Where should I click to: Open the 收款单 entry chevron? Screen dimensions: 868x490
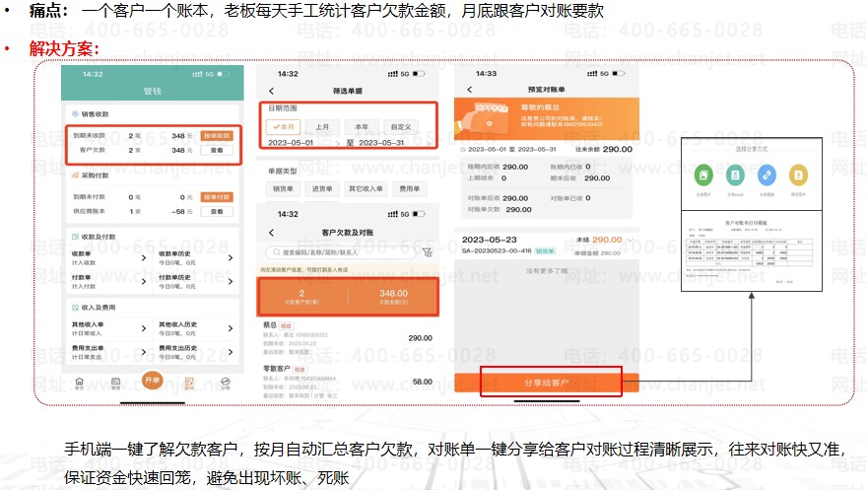tap(144, 258)
